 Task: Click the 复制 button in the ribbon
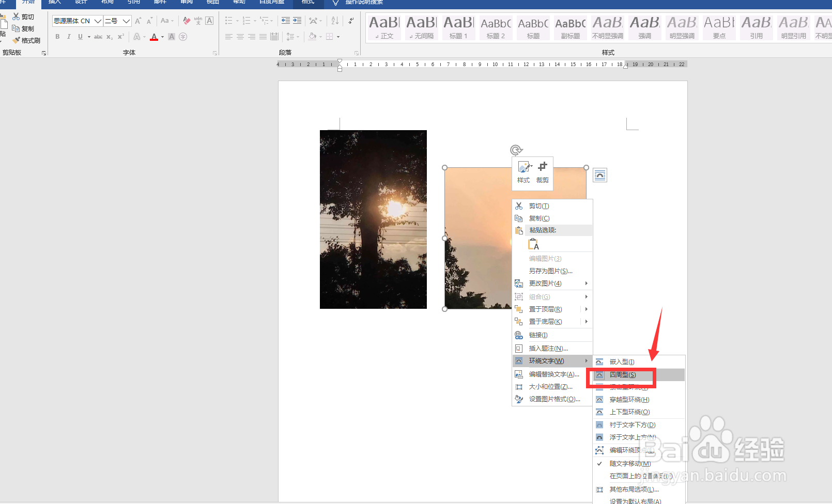coord(23,28)
